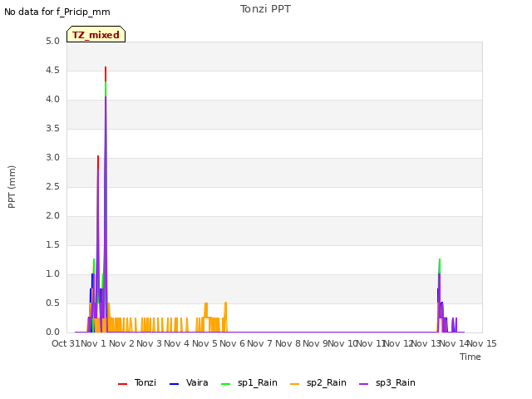This screenshot has height=399, width=532.
Task: Click the Nov 14 x-axis tick label
Action: 454,343
